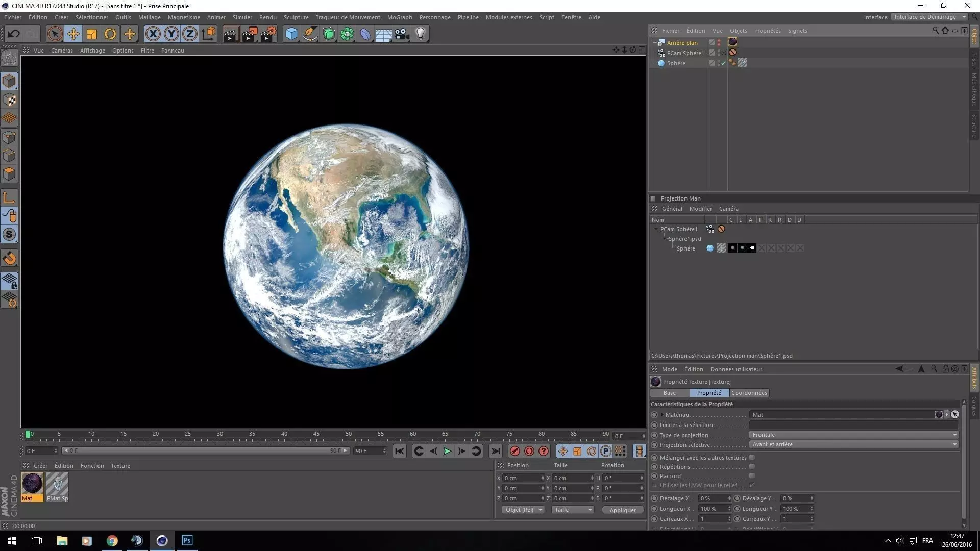Open the Affichage viewport menu
The height and width of the screenshot is (551, 980).
pos(92,51)
